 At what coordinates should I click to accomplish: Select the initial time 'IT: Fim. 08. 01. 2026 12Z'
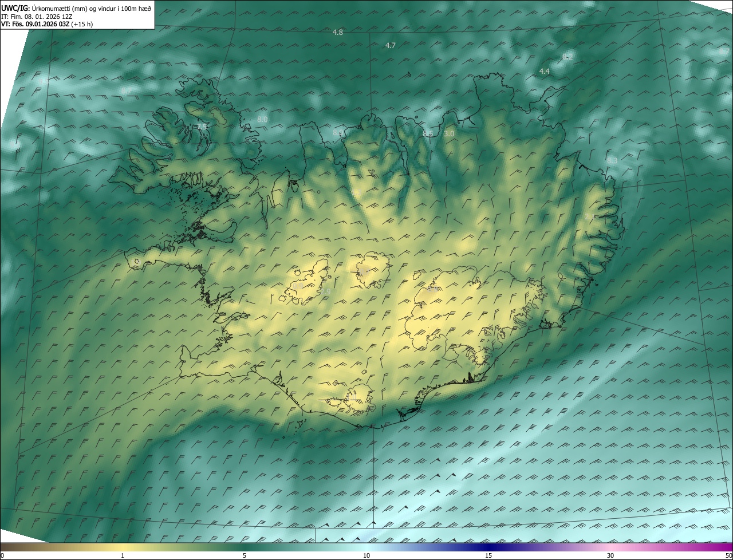[x=37, y=17]
